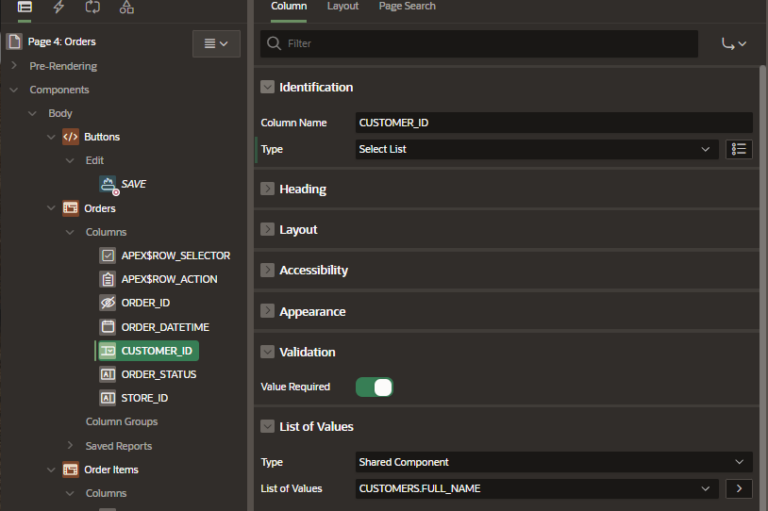Switch to the Page Search tab
The height and width of the screenshot is (511, 768).
pos(407,6)
